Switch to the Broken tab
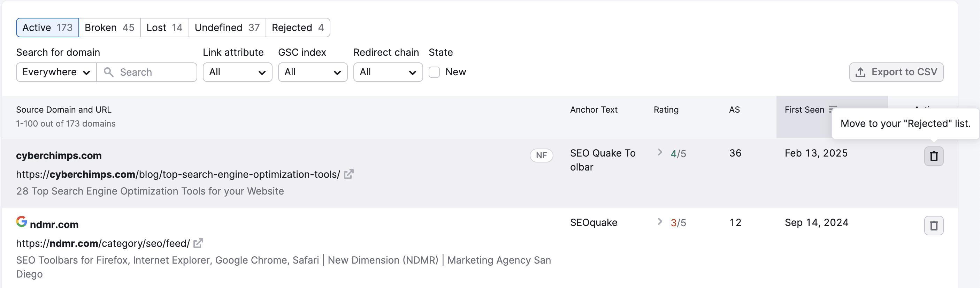 pos(109,28)
